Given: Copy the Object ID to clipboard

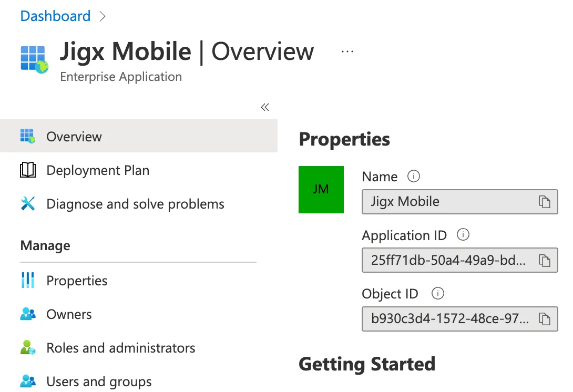Looking at the screenshot, I should 545,319.
